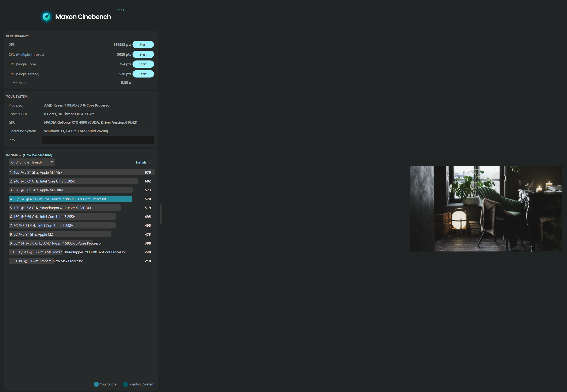This screenshot has width=567, height=392.
Task: Click the ranking panel scrollbar handle
Action: click(x=161, y=214)
